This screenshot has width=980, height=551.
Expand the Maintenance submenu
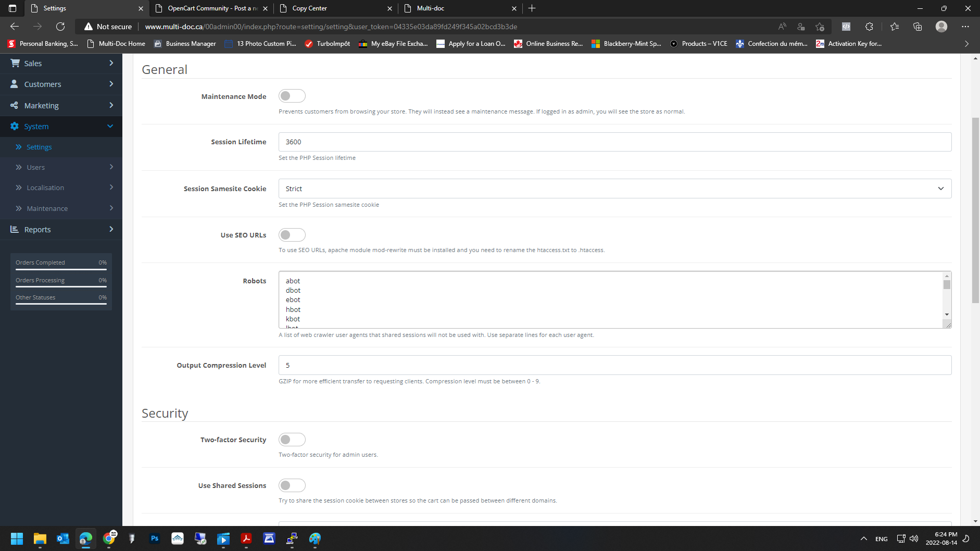tap(61, 208)
